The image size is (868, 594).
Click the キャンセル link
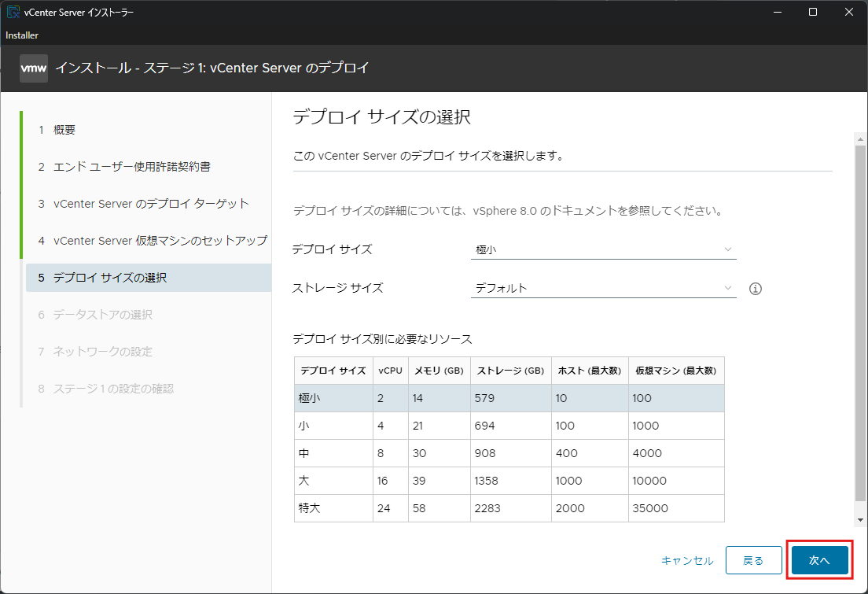point(687,561)
